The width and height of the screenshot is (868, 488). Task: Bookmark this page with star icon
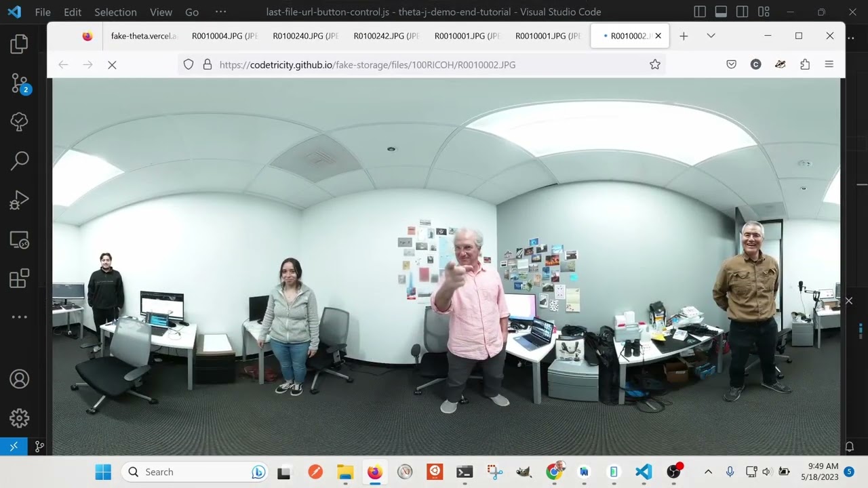point(654,64)
